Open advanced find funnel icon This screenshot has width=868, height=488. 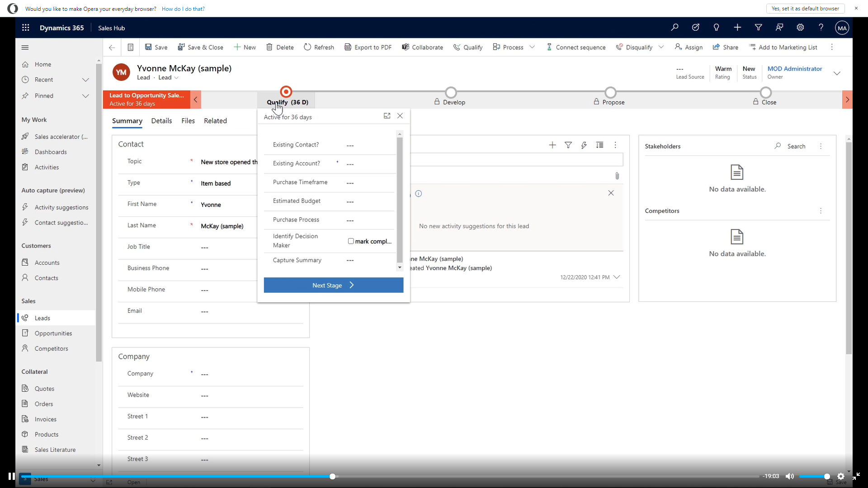pos(758,28)
